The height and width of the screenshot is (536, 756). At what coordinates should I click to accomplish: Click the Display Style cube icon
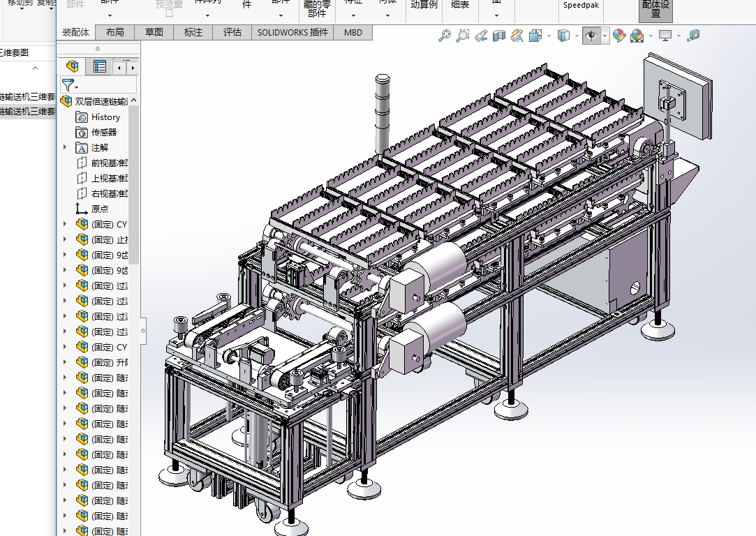click(563, 36)
